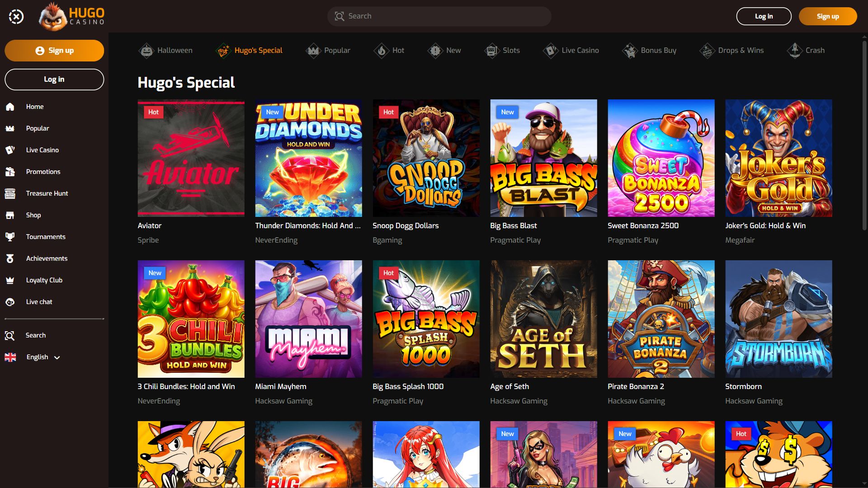Open the Joker's Gold thumbnail
This screenshot has width=868, height=488.
pos(778,158)
